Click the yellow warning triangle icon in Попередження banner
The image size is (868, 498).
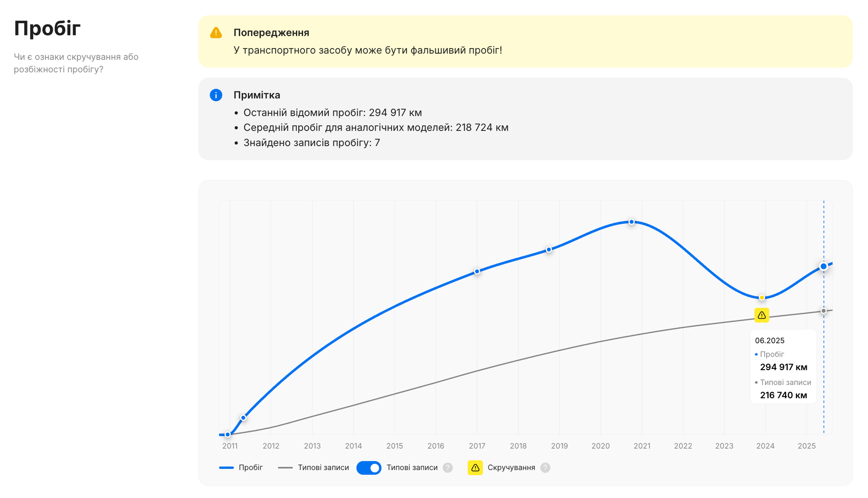216,33
